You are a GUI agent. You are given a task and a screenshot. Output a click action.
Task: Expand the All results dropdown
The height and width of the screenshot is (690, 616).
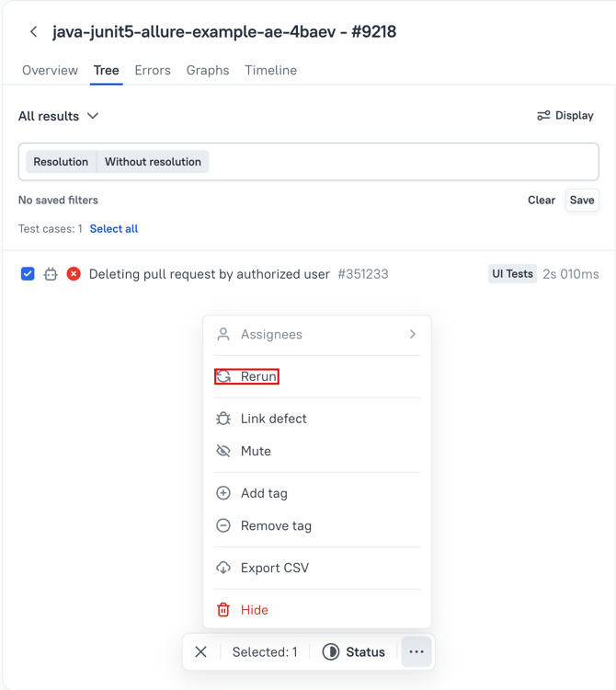pyautogui.click(x=59, y=116)
